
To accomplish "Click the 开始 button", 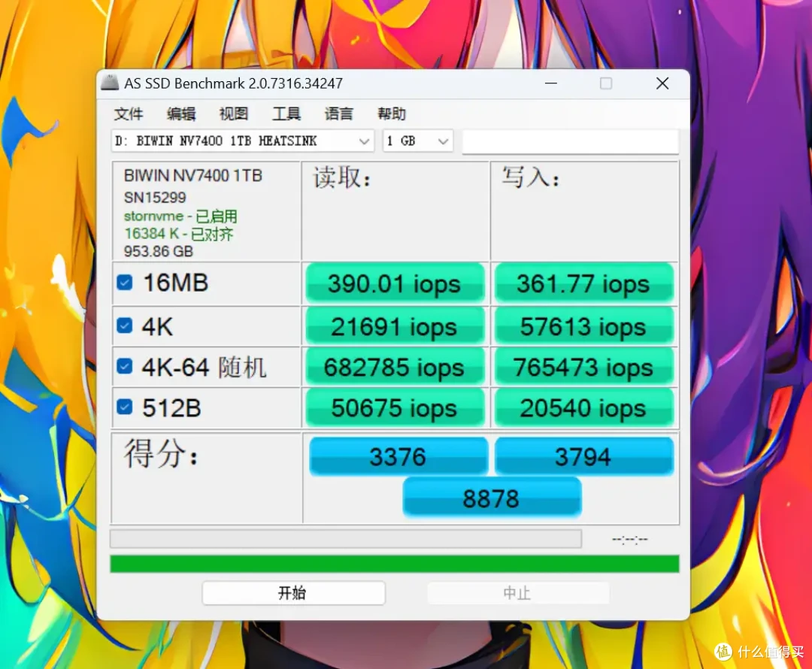I will pyautogui.click(x=294, y=593).
